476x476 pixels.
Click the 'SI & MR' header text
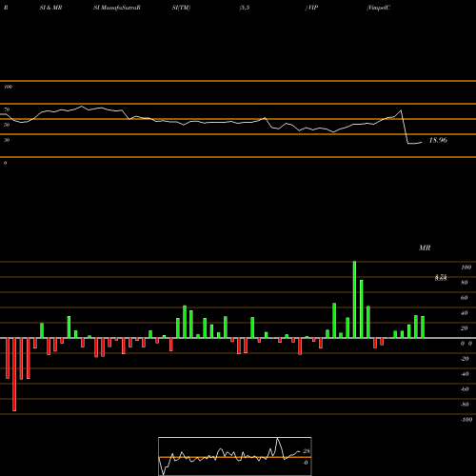point(50,8)
